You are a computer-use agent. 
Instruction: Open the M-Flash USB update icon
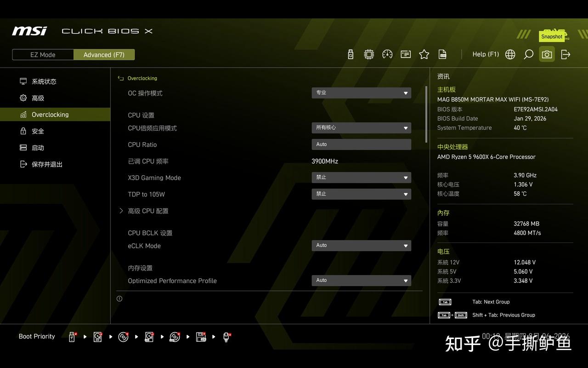point(351,54)
